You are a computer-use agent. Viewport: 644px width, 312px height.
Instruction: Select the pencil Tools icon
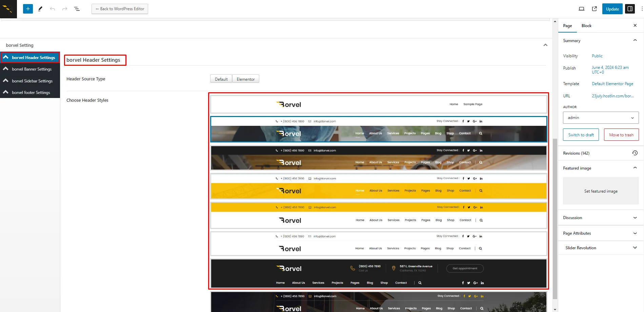pos(40,9)
